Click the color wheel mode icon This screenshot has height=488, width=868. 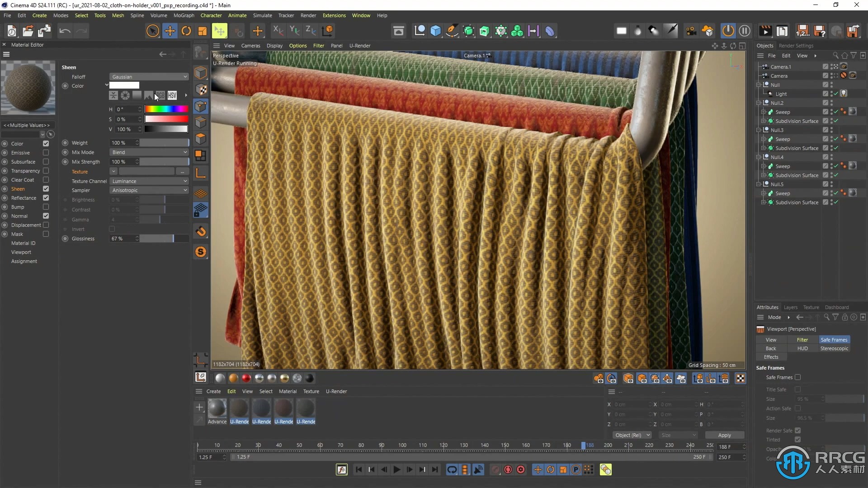pyautogui.click(x=125, y=95)
